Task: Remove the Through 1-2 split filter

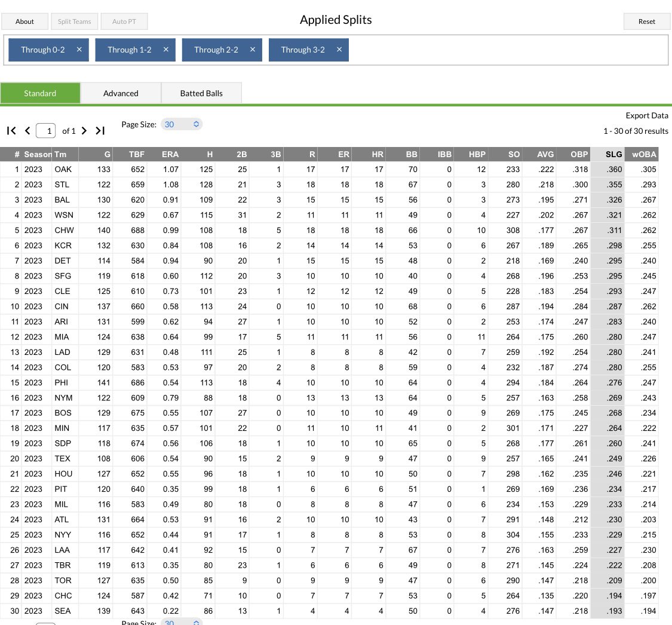Action: 166,50
